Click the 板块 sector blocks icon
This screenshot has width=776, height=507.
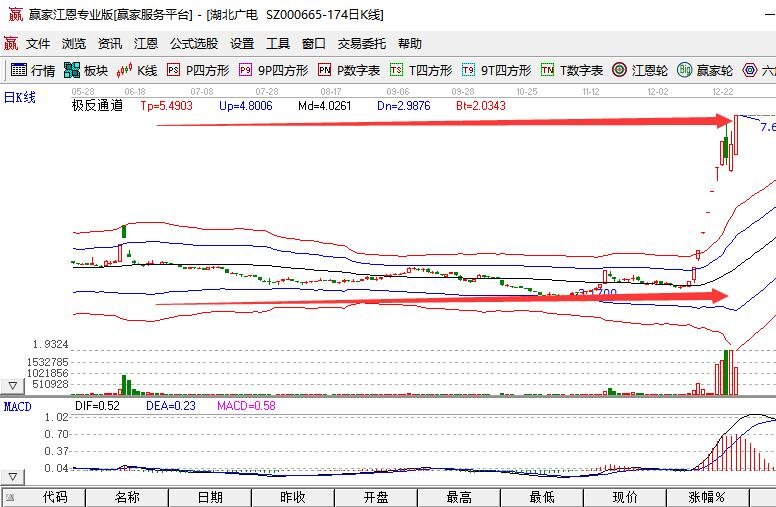pos(72,70)
